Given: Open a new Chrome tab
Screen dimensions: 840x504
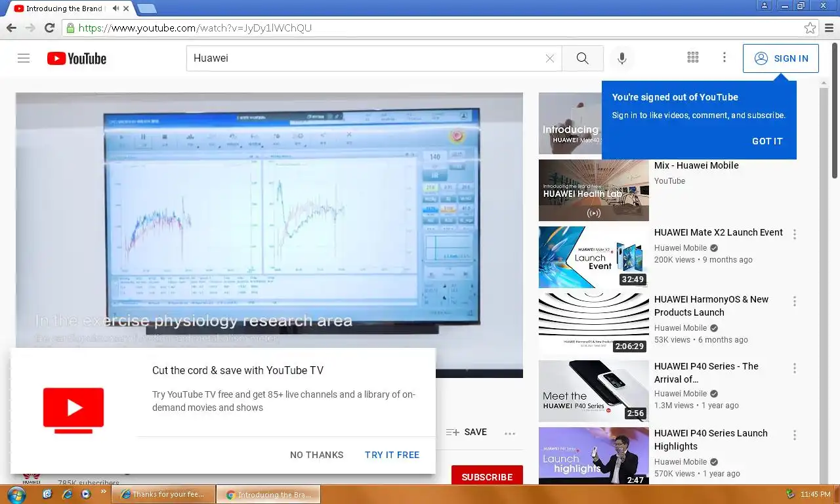Looking at the screenshot, I should [x=147, y=9].
